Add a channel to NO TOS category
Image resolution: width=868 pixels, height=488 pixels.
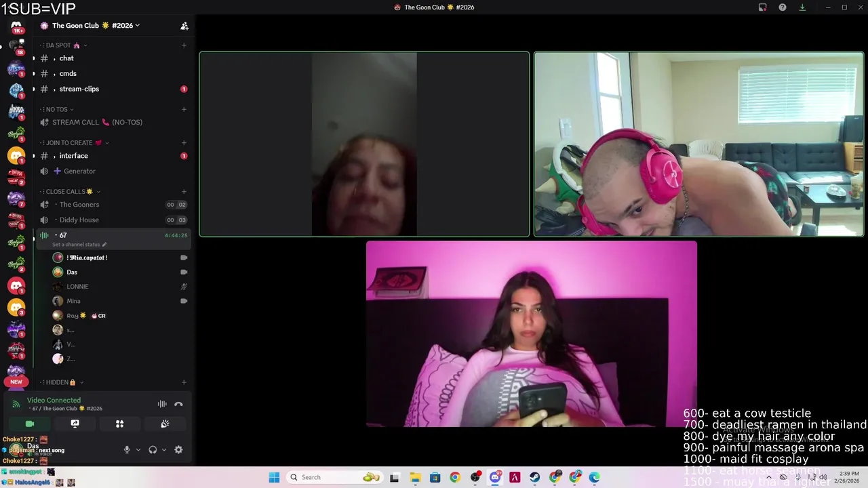(x=184, y=109)
